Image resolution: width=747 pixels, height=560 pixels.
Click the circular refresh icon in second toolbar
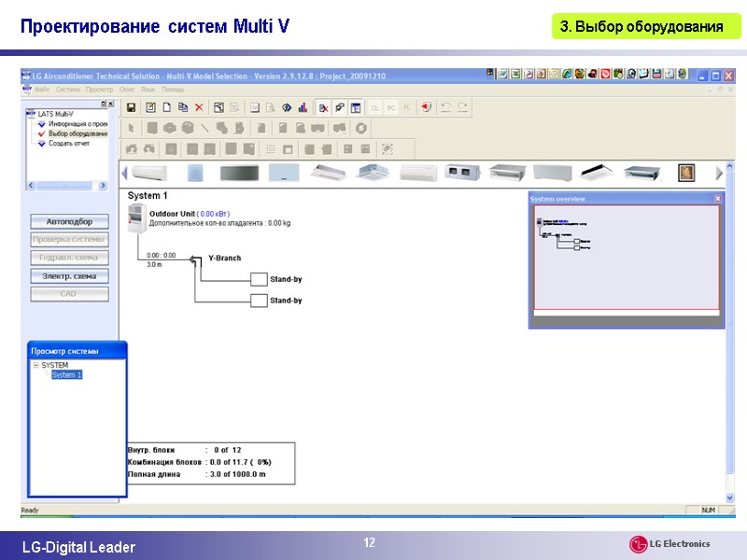[x=361, y=128]
